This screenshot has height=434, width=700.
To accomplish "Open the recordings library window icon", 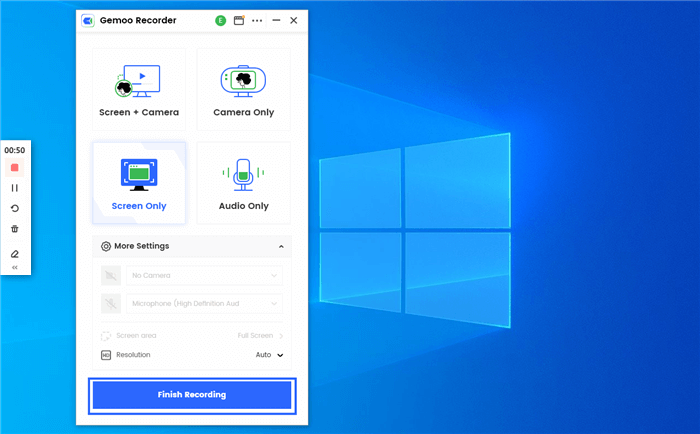I will click(x=239, y=20).
